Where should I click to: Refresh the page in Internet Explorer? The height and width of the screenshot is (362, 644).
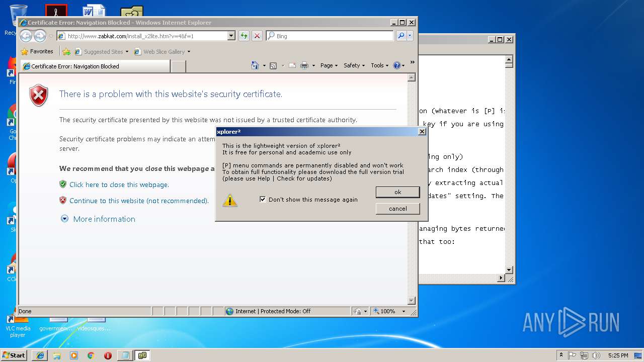point(244,36)
